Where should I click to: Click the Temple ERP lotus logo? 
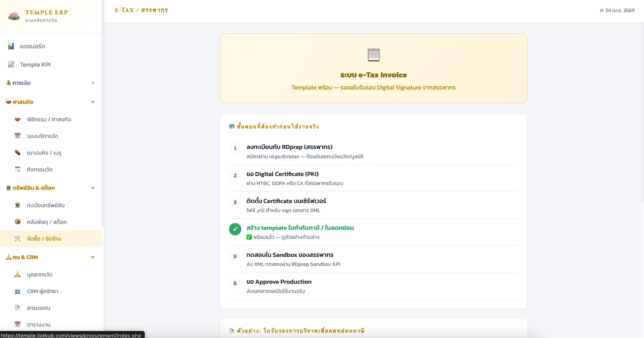point(14,16)
